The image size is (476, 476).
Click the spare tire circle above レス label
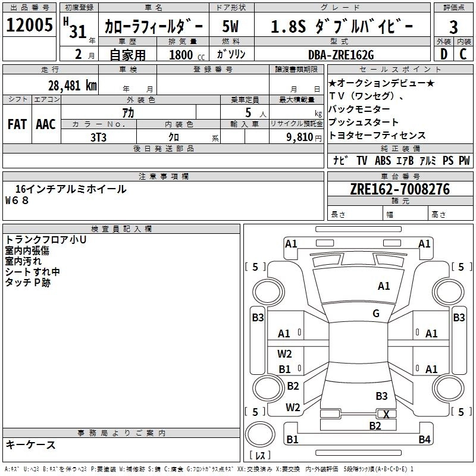click(x=260, y=436)
